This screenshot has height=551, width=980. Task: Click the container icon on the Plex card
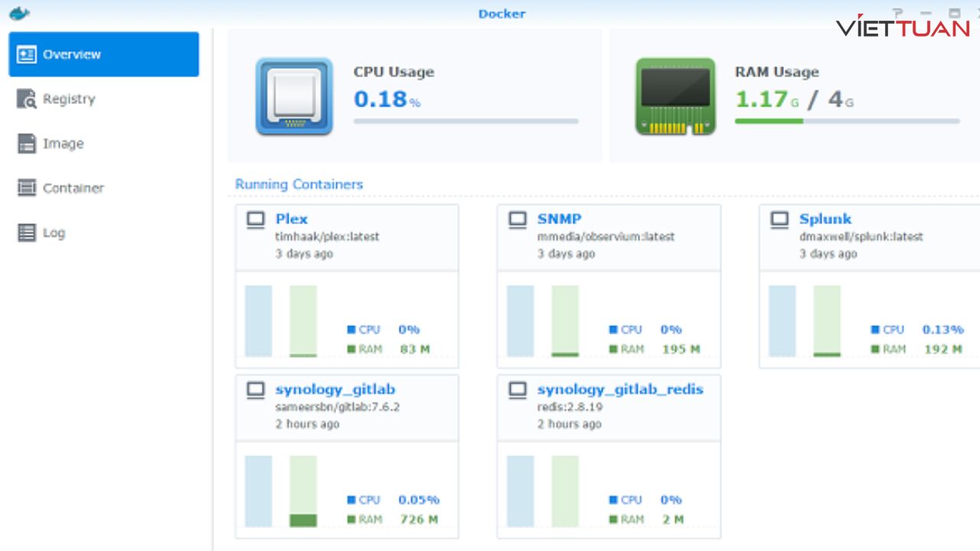tap(256, 219)
